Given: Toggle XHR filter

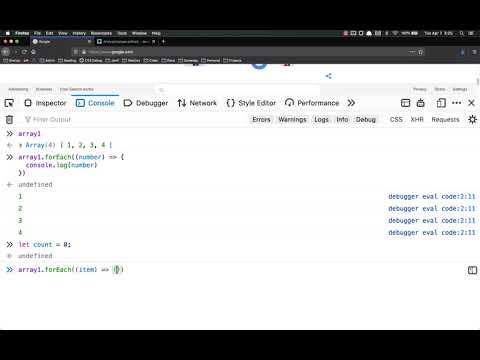Looking at the screenshot, I should pyautogui.click(x=417, y=119).
